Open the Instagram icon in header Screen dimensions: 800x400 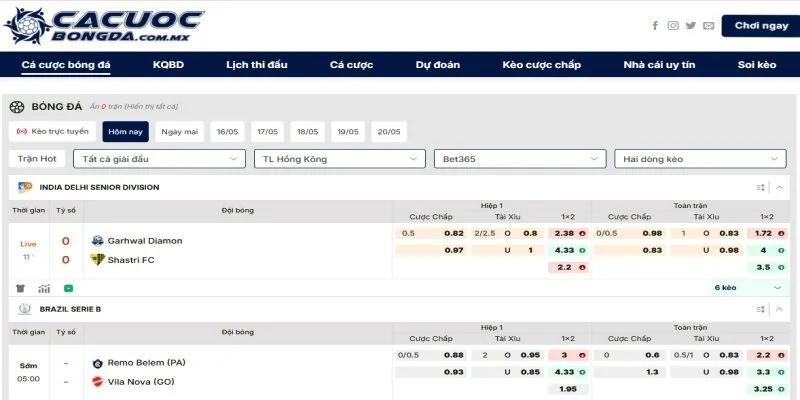[673, 25]
